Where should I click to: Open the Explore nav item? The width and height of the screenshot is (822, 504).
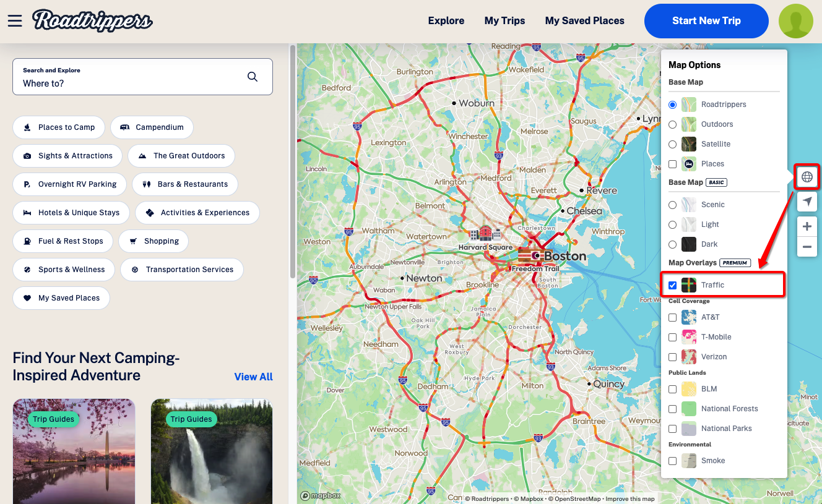click(x=446, y=21)
